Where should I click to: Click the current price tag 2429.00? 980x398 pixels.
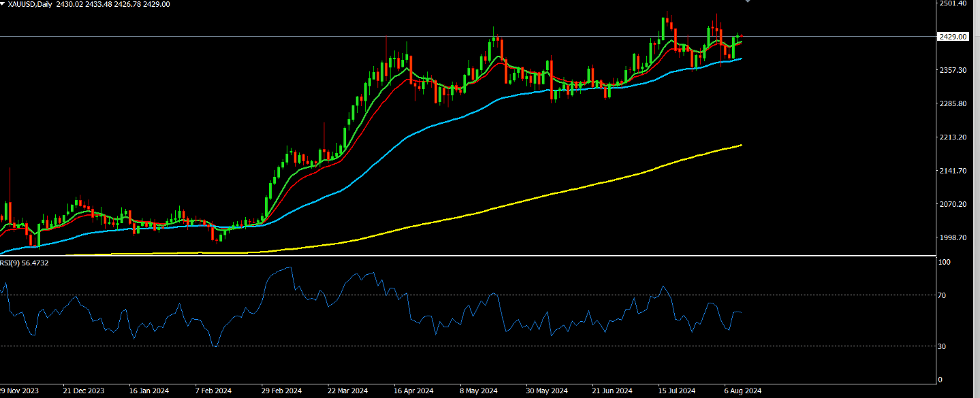click(953, 37)
